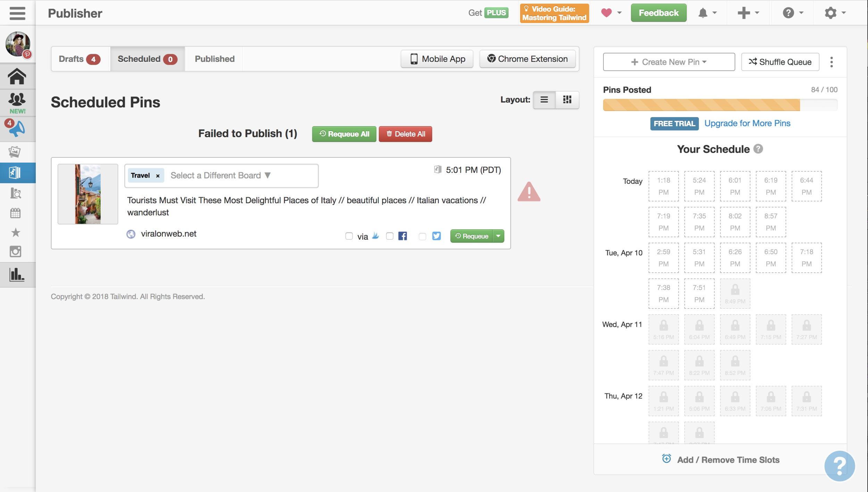Click the plus add icon in header
The height and width of the screenshot is (492, 868).
(x=744, y=13)
